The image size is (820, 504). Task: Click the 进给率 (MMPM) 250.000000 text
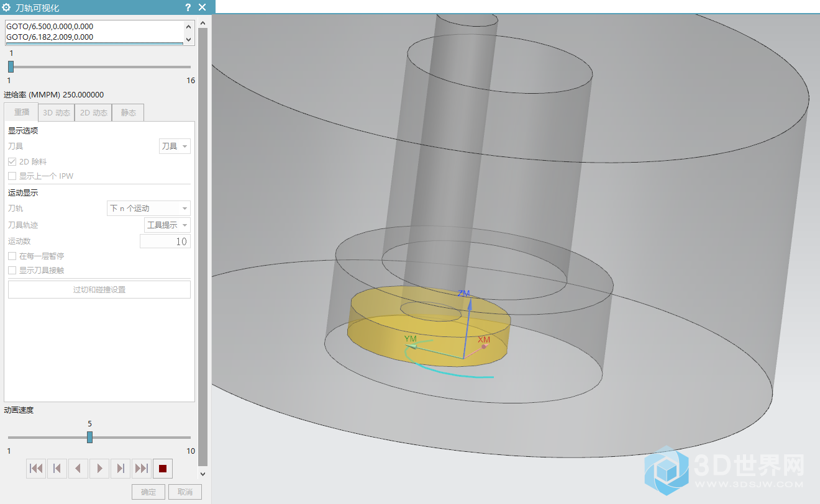[x=53, y=95]
